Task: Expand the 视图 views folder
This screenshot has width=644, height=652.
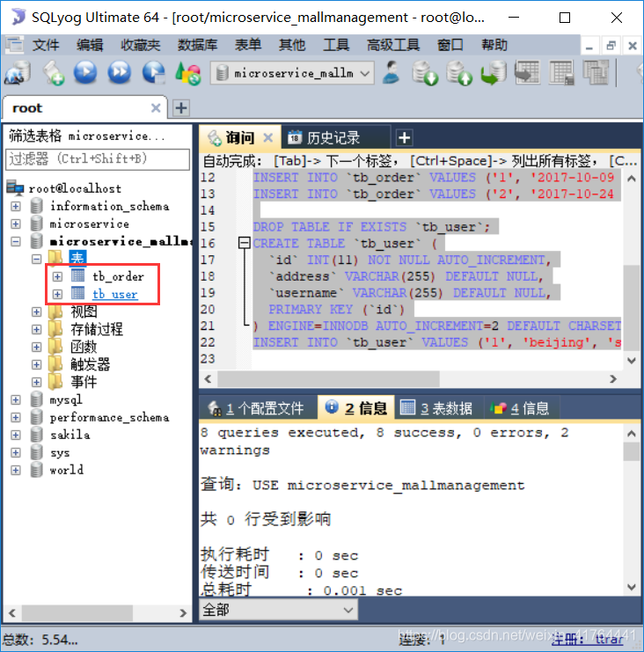Action: coord(37,311)
